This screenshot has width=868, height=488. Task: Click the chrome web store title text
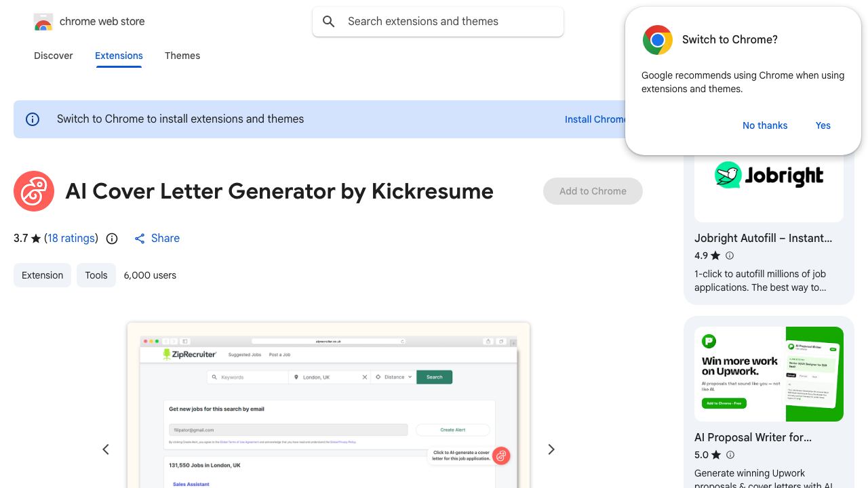[102, 22]
